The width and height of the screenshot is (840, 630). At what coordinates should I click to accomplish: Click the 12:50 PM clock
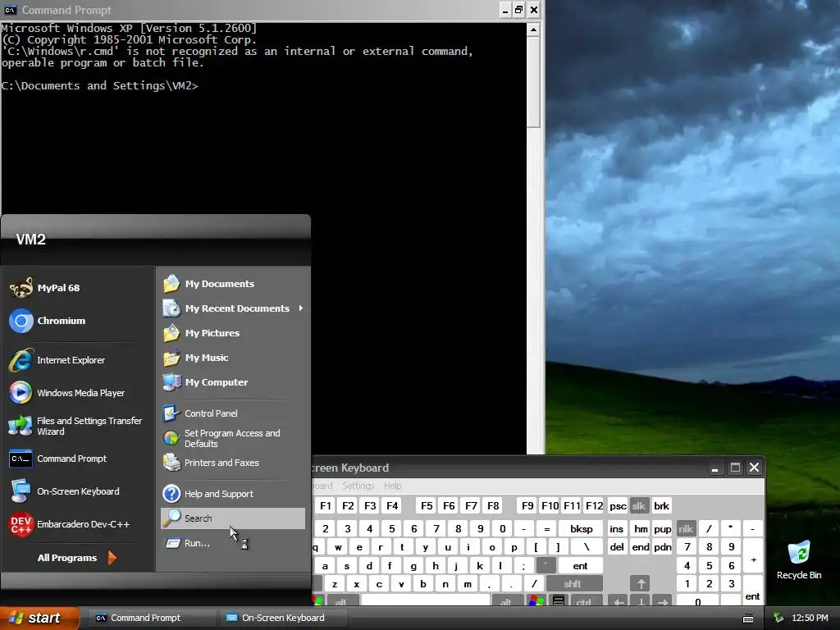(x=810, y=619)
